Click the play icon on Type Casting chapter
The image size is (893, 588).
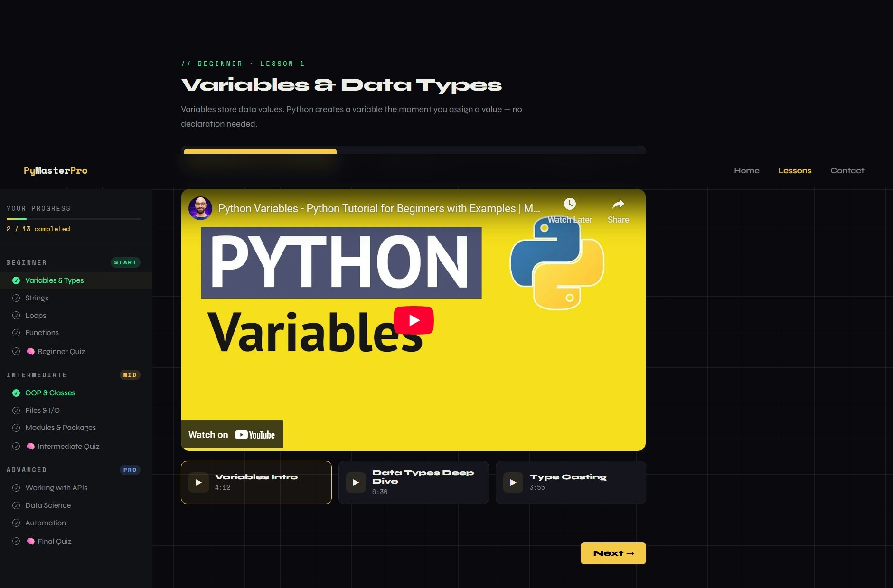pyautogui.click(x=513, y=482)
